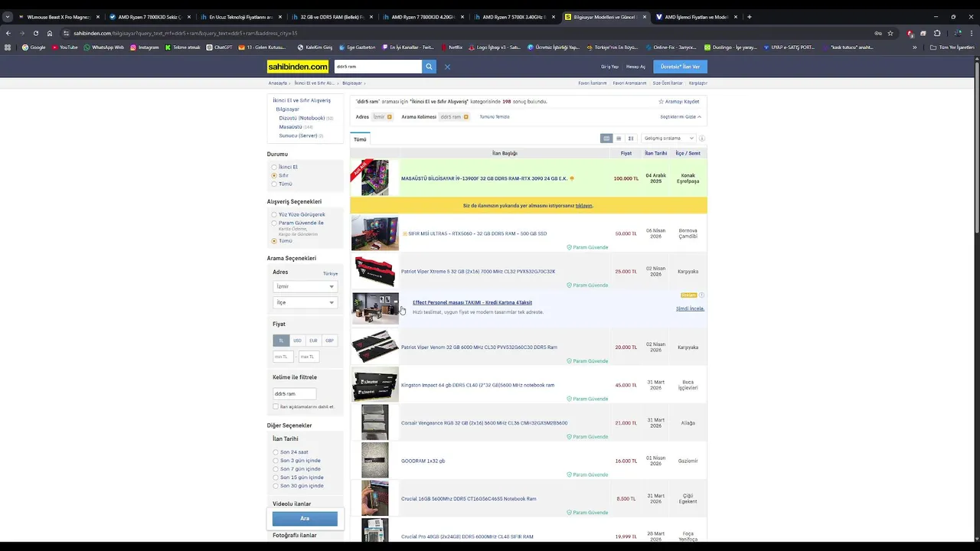Select Son 30 gün içinde radio
This screenshot has width=980, height=551.
276,486
